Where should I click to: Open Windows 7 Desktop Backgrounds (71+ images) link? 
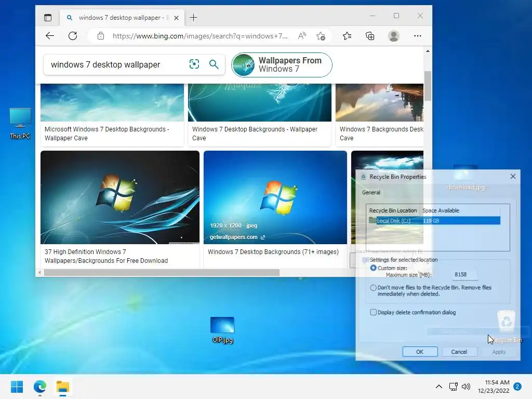273,252
